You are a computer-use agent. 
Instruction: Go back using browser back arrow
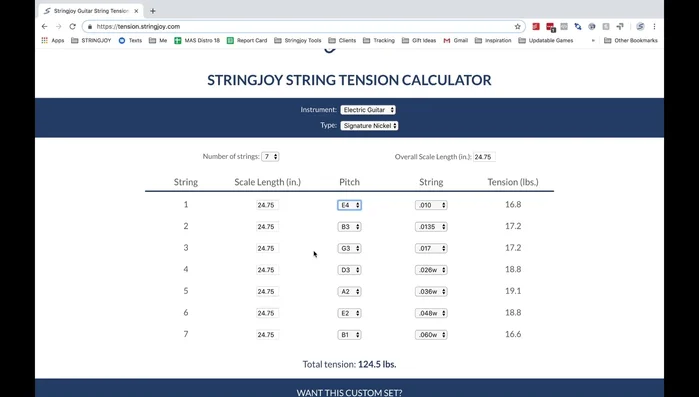click(45, 26)
